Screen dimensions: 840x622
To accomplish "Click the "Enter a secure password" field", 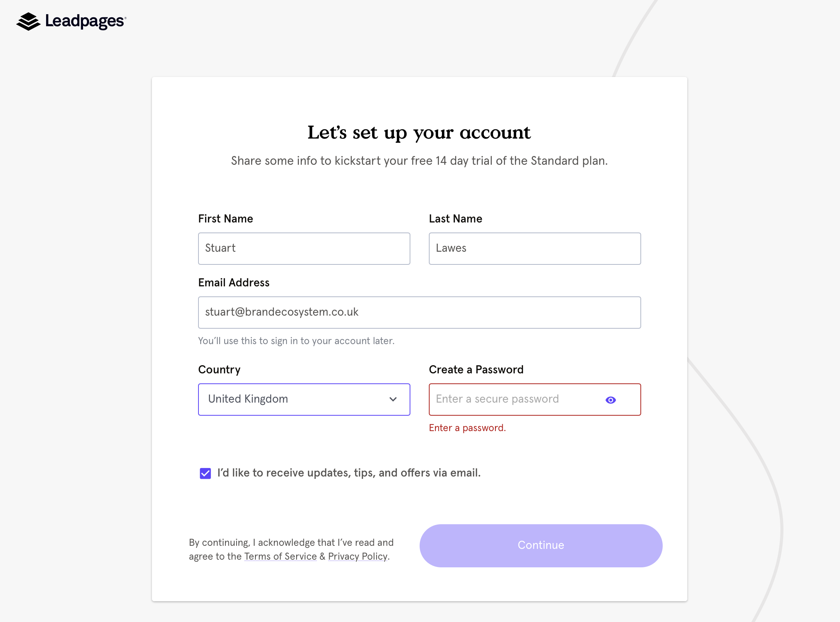I will tap(515, 399).
